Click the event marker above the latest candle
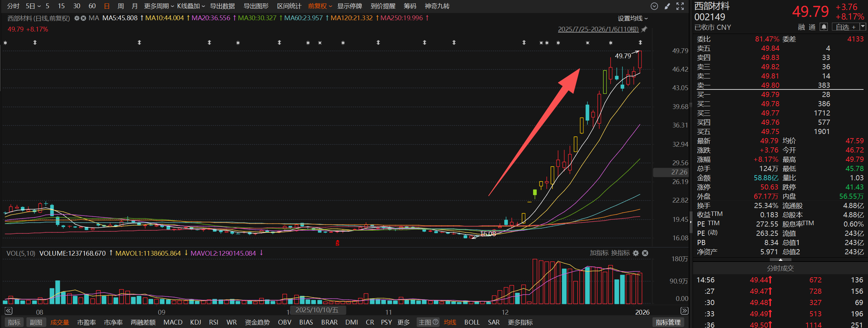Screen dimensions: 868x328 click(x=640, y=42)
